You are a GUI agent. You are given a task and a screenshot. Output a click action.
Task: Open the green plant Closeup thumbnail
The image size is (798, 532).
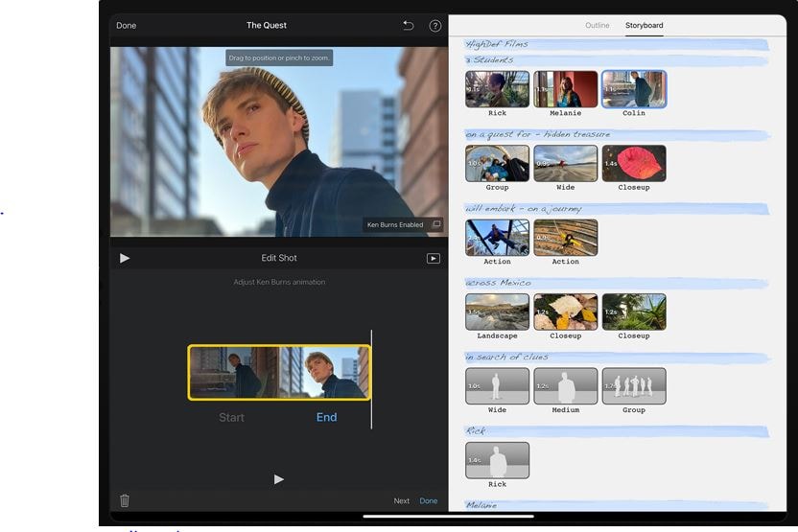(x=634, y=312)
